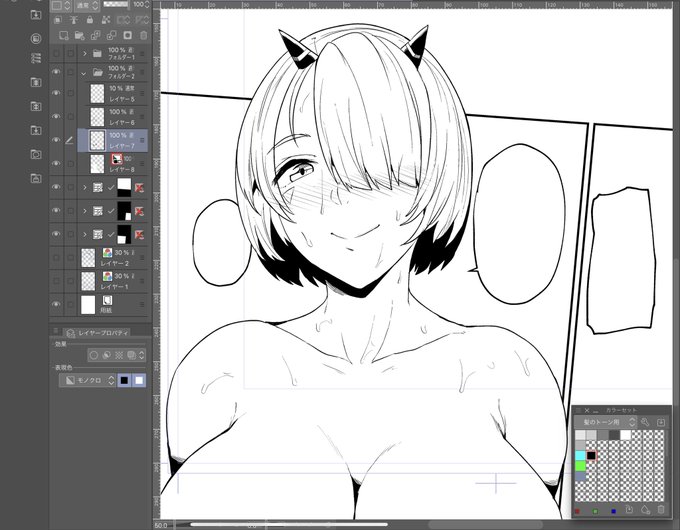Click the new raster layer icon
Viewport: 680px width, 530px height.
tap(64, 35)
